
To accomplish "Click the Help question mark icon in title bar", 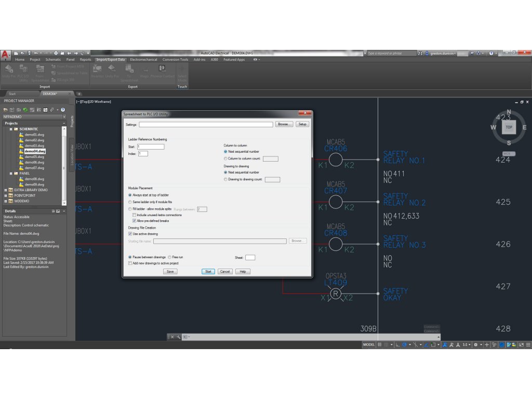I will click(491, 54).
